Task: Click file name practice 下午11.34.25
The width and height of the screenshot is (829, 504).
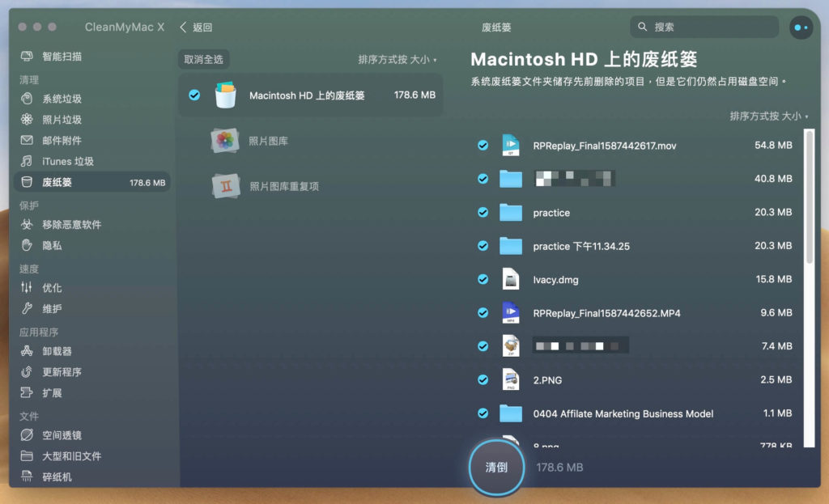Action: pyautogui.click(x=581, y=246)
